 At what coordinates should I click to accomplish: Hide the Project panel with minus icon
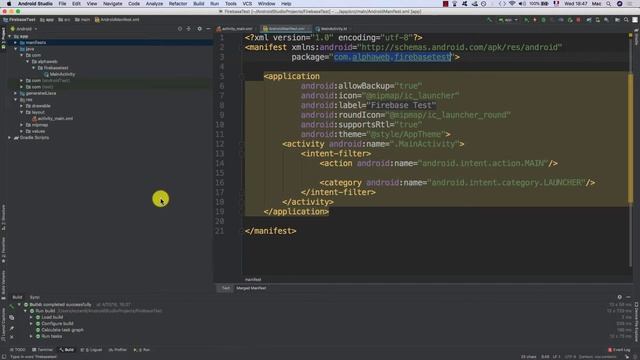click(x=208, y=29)
